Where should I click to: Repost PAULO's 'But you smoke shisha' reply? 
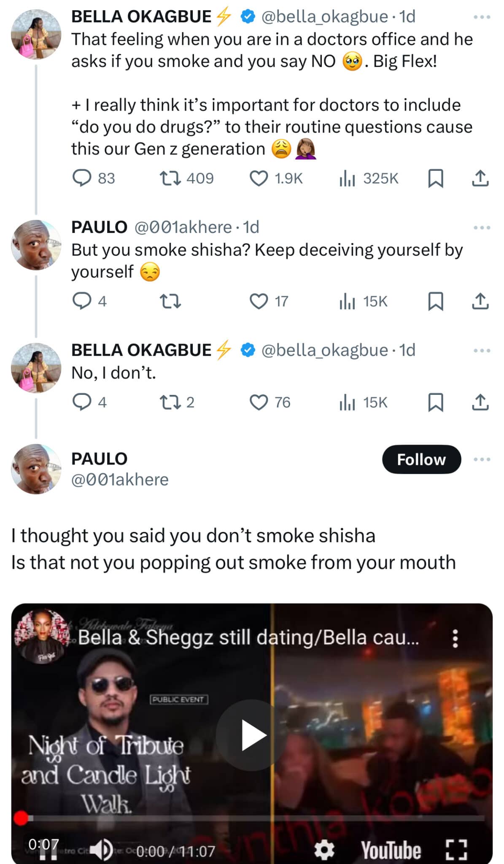point(171,301)
